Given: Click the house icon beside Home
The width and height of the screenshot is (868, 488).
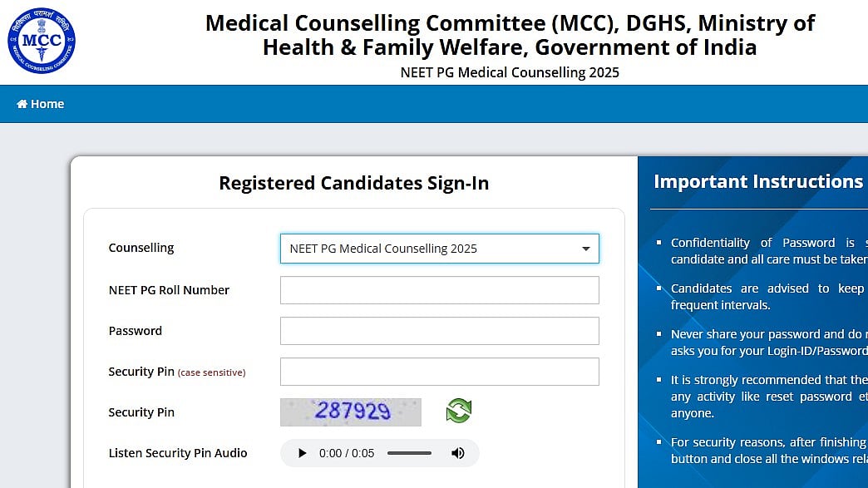Looking at the screenshot, I should point(22,103).
